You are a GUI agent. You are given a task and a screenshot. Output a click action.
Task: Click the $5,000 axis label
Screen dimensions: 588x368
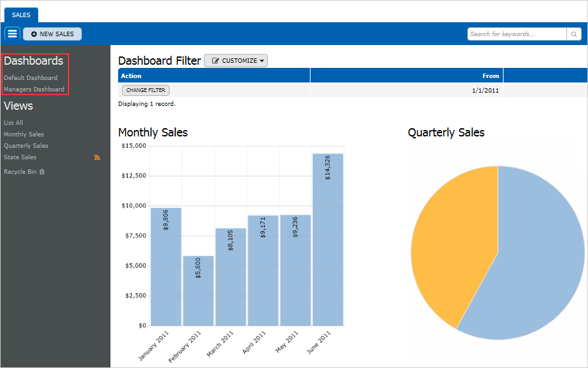(136, 266)
